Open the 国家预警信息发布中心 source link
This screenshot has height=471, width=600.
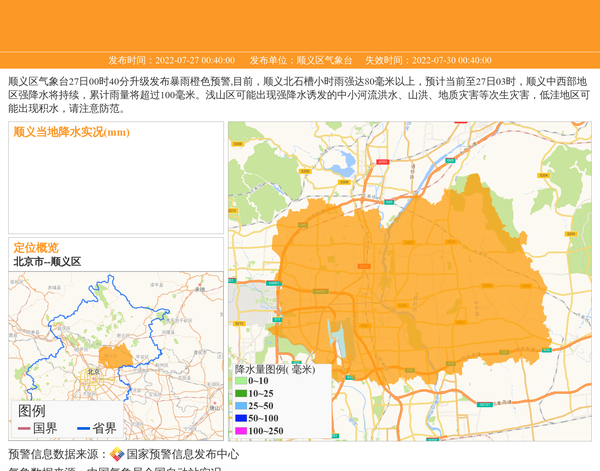coord(182,454)
